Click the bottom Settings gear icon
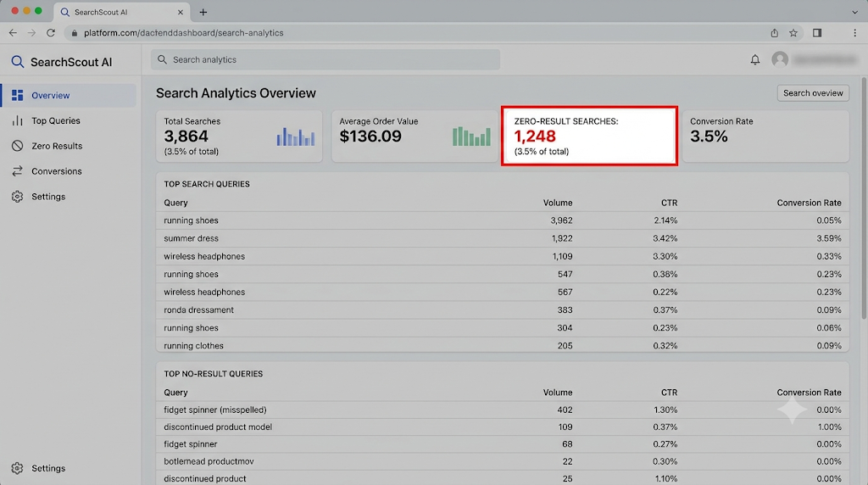The height and width of the screenshot is (485, 868). click(18, 468)
